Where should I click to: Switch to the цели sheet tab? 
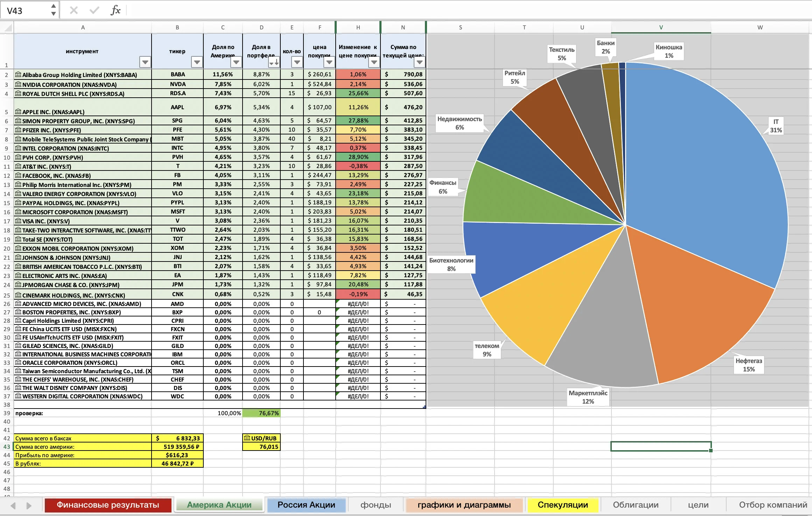(698, 505)
